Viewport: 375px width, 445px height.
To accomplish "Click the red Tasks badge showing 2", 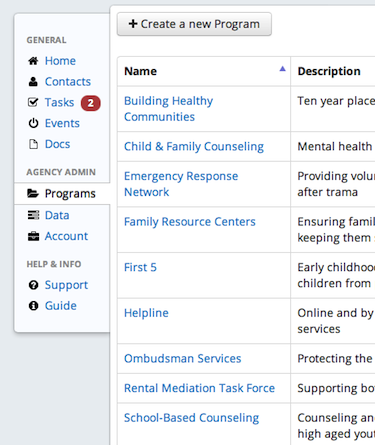I will 91,103.
